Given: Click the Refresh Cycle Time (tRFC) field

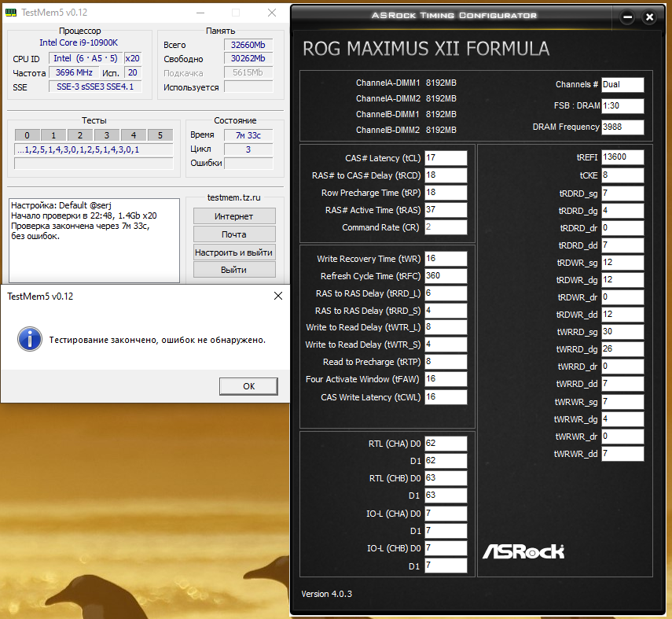Looking at the screenshot, I should click(446, 276).
